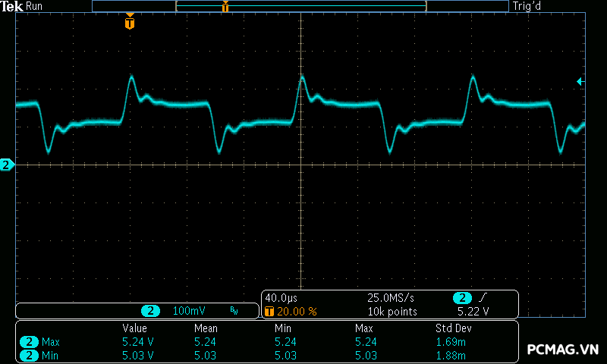
Task: Click the trigger level arrow on right edge
Action: 580,82
